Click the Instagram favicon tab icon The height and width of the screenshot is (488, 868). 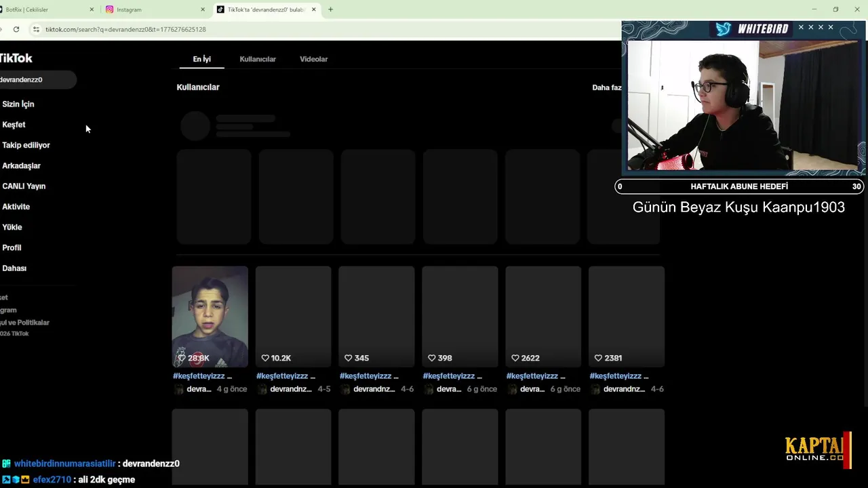point(109,9)
